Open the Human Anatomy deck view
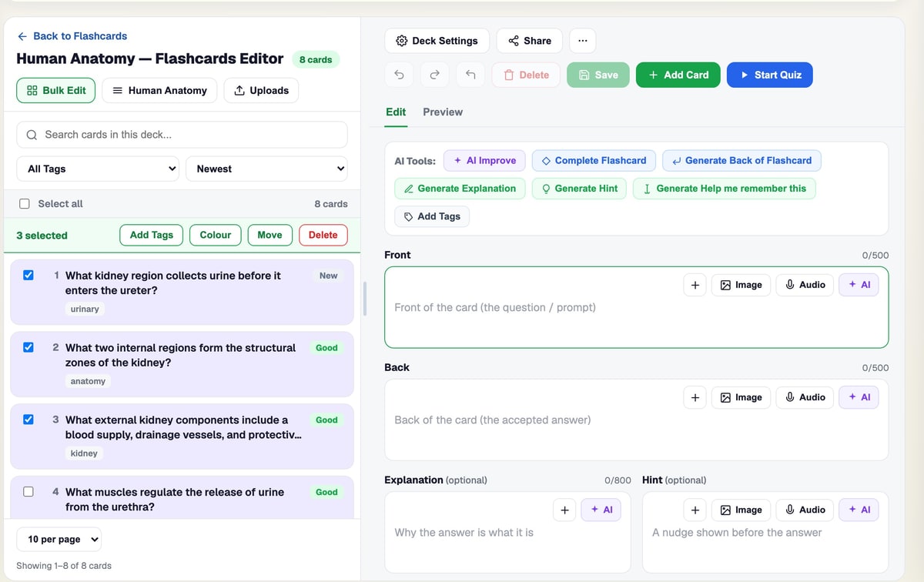924x582 pixels. [159, 90]
